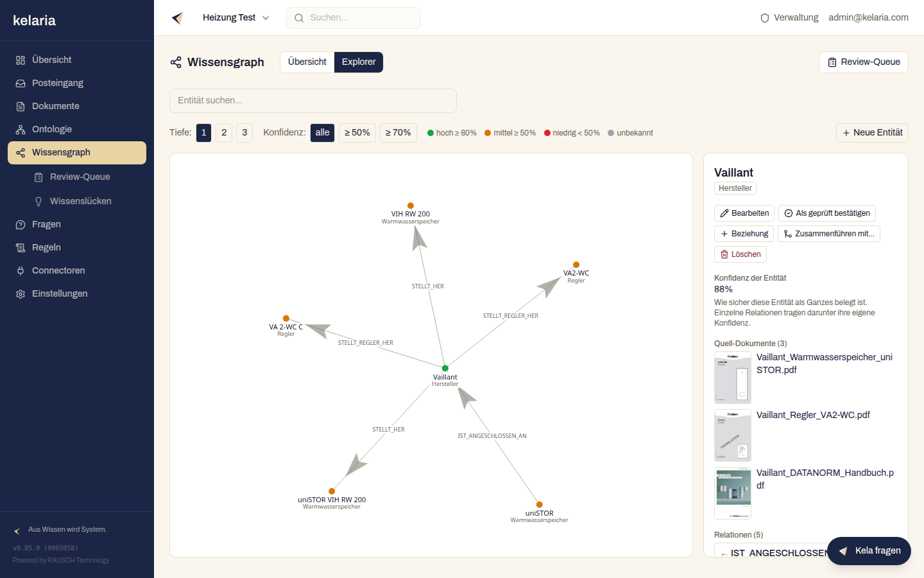Go to Dokumente in sidebar
This screenshot has width=924, height=578.
(x=77, y=106)
